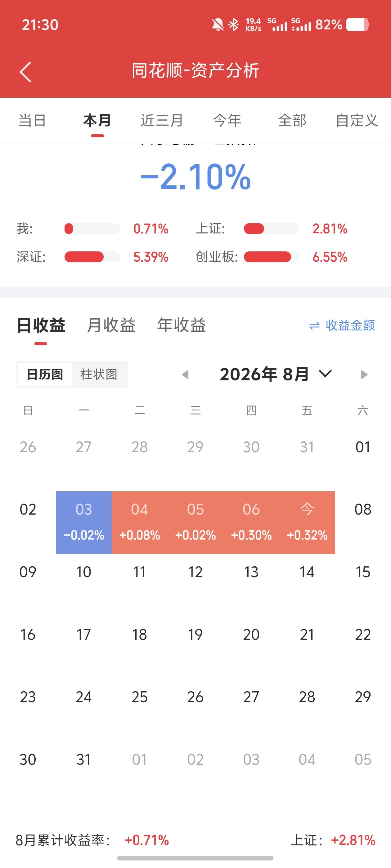Tap the back arrow icon
The width and height of the screenshot is (391, 868).
26,72
